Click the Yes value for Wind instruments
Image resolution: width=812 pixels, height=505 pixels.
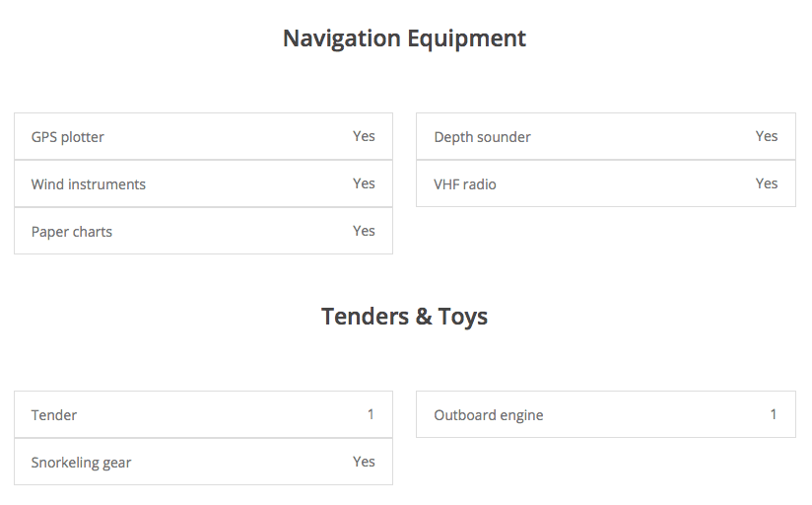(364, 183)
